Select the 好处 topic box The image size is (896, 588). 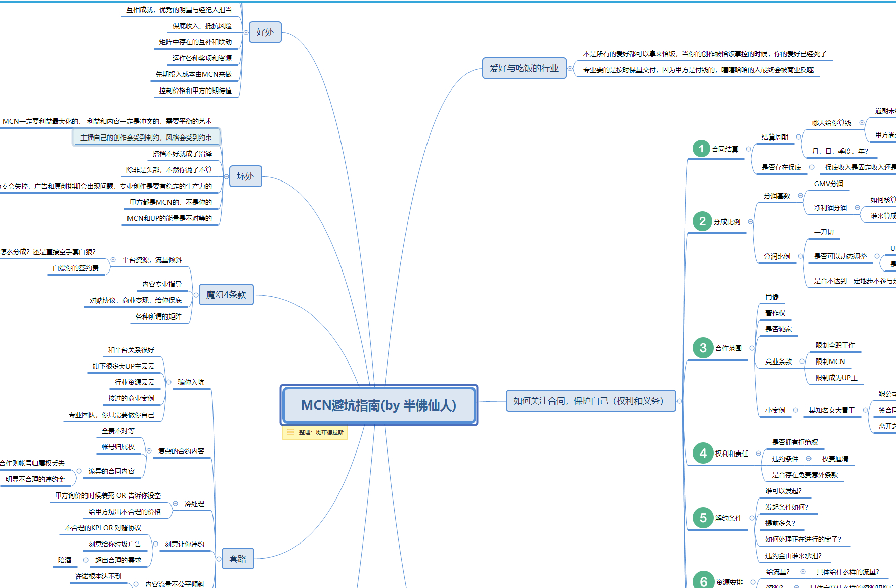coord(265,32)
